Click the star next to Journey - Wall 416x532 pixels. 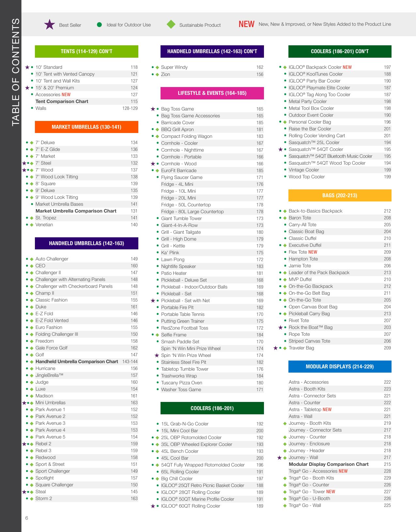280,457
